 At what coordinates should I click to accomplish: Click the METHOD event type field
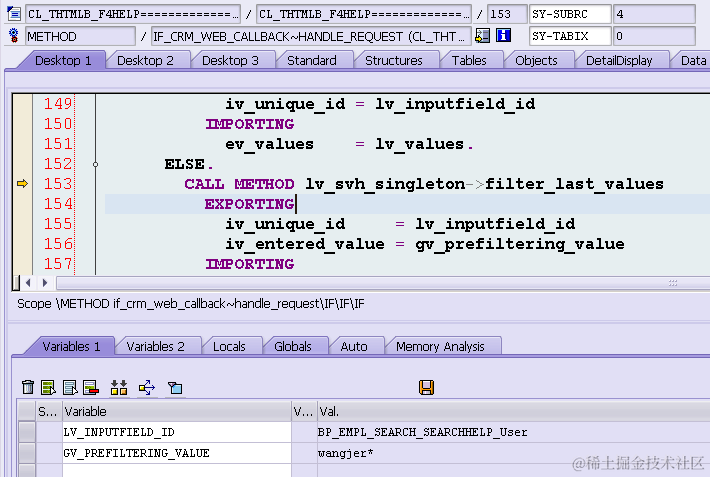[80, 36]
